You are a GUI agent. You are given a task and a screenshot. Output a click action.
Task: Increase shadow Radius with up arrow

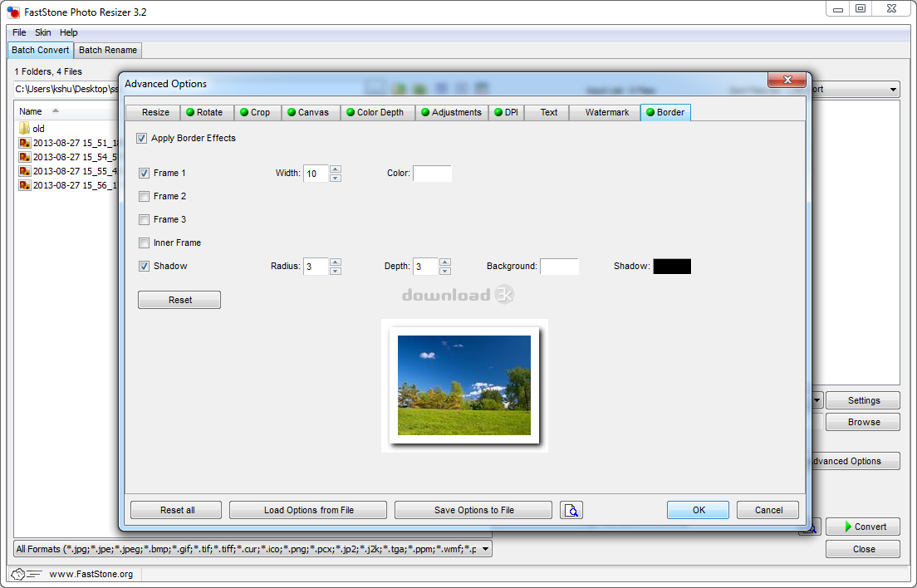[x=335, y=262]
